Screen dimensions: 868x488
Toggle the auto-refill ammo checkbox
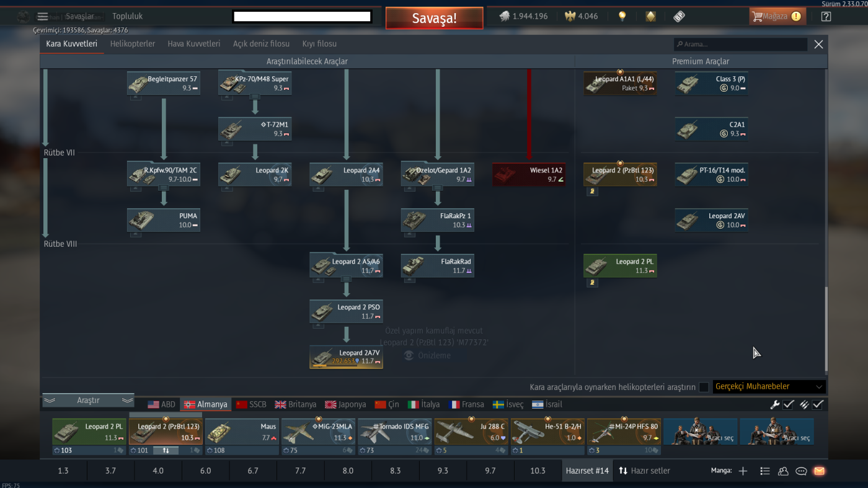click(818, 404)
